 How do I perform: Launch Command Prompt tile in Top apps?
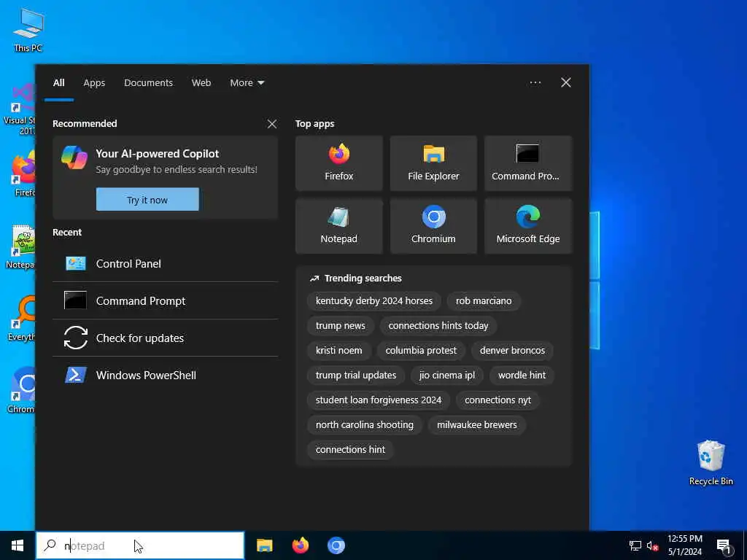[528, 163]
